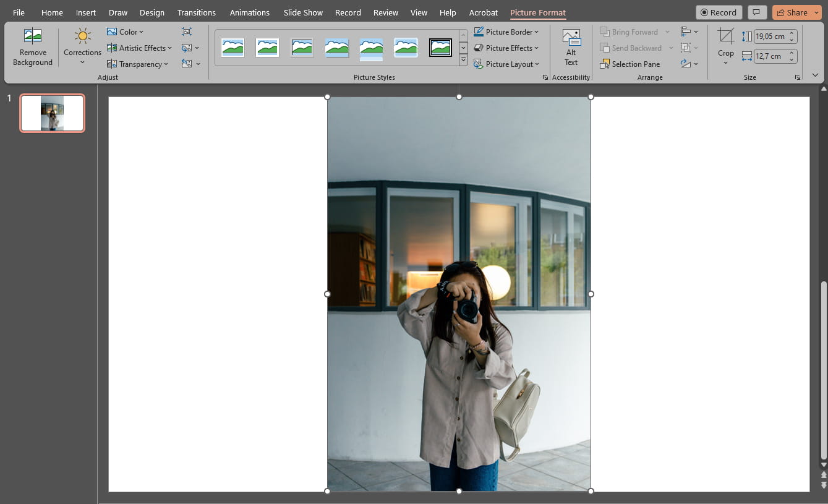This screenshot has width=828, height=504.
Task: Open the Review tab
Action: click(386, 12)
